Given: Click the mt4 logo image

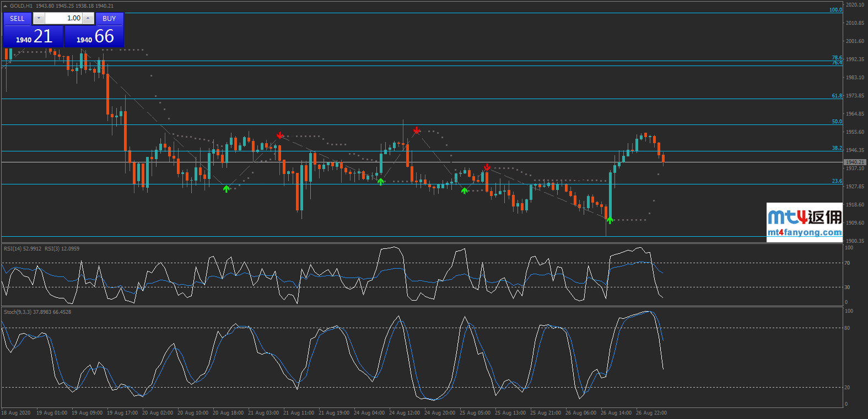Looking at the screenshot, I should click(805, 216).
